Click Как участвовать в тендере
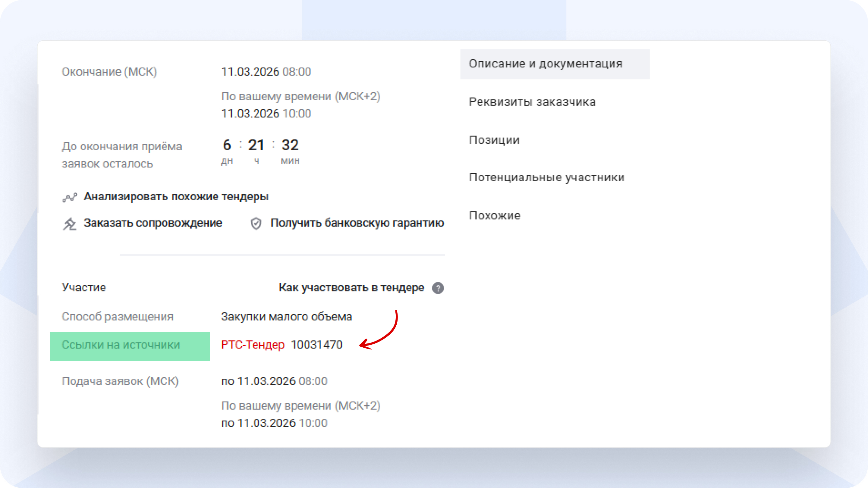This screenshot has width=868, height=488. [351, 288]
